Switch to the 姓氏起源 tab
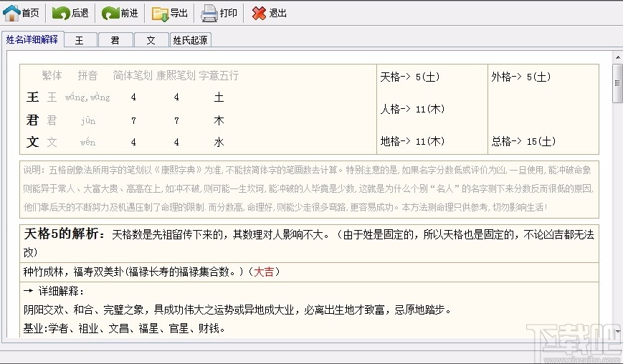Image resolution: width=623 pixels, height=364 pixels. (x=190, y=40)
